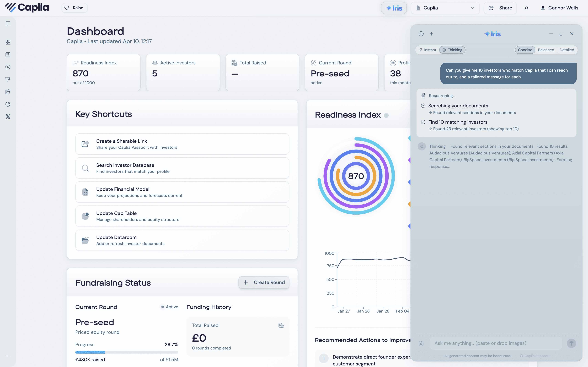Switch Iris to Instant mode
This screenshot has width=588, height=367.
coord(428,50)
